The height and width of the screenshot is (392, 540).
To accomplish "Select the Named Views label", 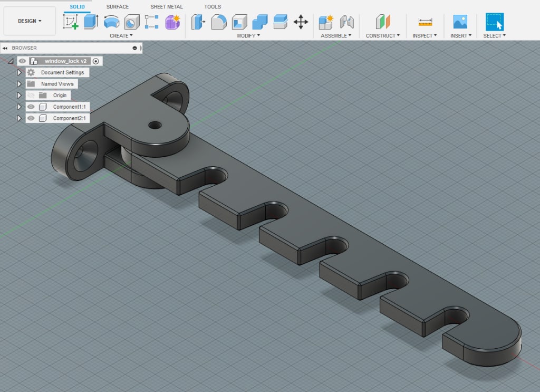I will click(x=57, y=84).
